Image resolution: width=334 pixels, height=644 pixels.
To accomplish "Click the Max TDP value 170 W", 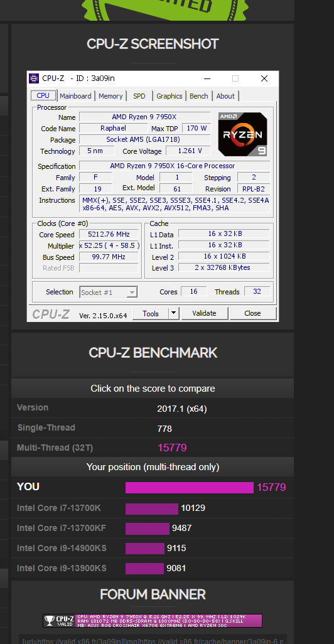I will click(x=197, y=128).
